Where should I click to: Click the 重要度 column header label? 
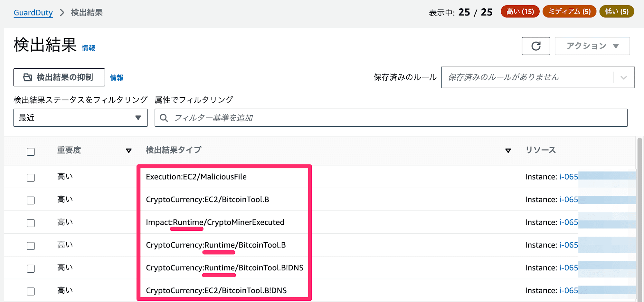coord(69,150)
